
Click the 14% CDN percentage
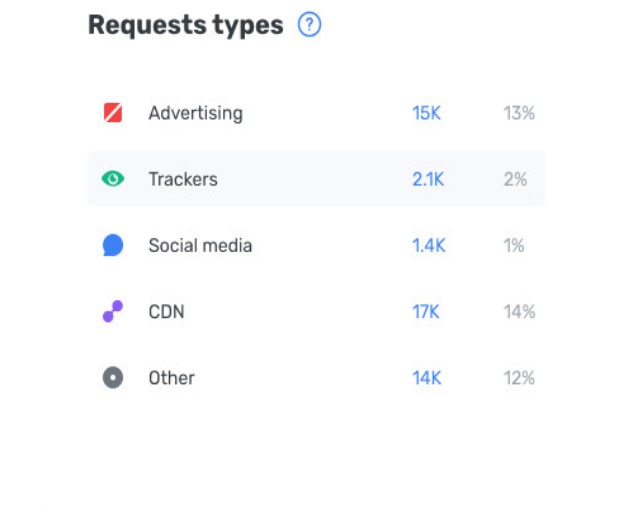(x=519, y=311)
